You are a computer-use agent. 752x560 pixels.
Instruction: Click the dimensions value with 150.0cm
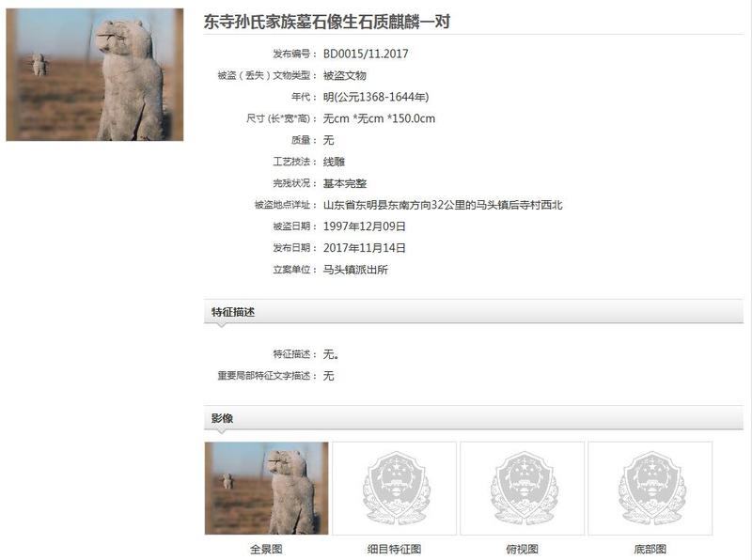(380, 118)
